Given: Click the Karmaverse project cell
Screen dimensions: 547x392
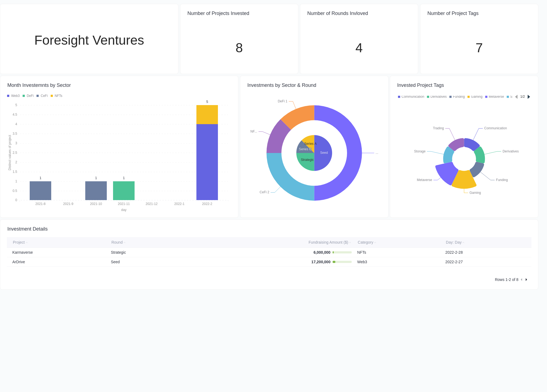Looking at the screenshot, I should tap(22, 252).
